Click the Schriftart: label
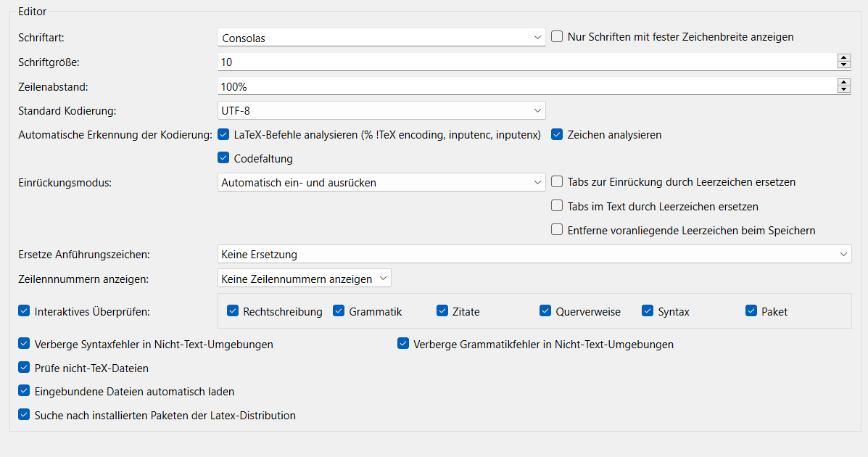 (41, 38)
